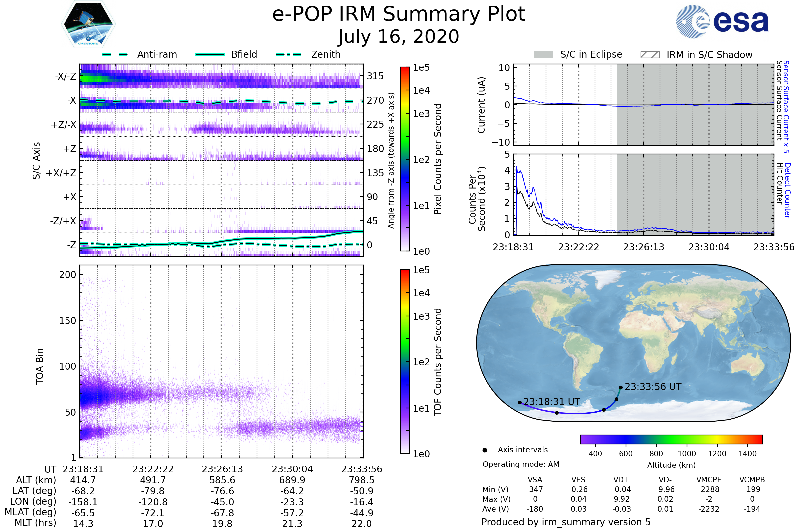Click the 23:18:31 UT orbit start point
This screenshot has width=798, height=532.
(x=520, y=402)
